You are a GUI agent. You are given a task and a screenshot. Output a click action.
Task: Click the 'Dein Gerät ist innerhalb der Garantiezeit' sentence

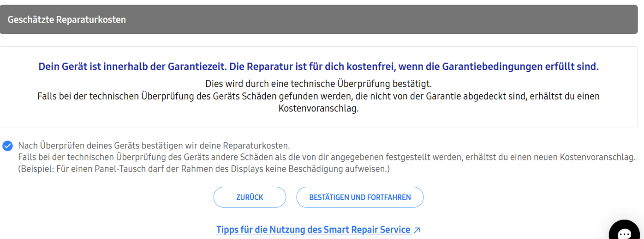click(132, 67)
